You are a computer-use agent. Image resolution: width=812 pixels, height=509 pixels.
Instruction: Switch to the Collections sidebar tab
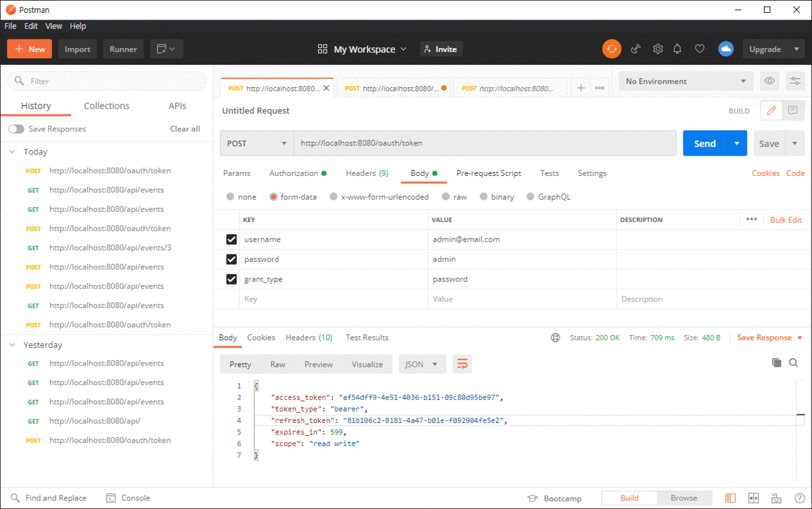tap(107, 106)
